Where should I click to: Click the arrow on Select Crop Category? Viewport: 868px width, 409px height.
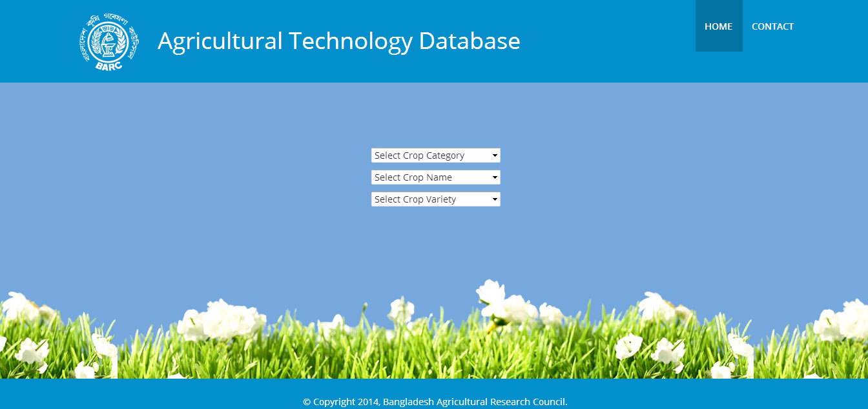[x=495, y=155]
